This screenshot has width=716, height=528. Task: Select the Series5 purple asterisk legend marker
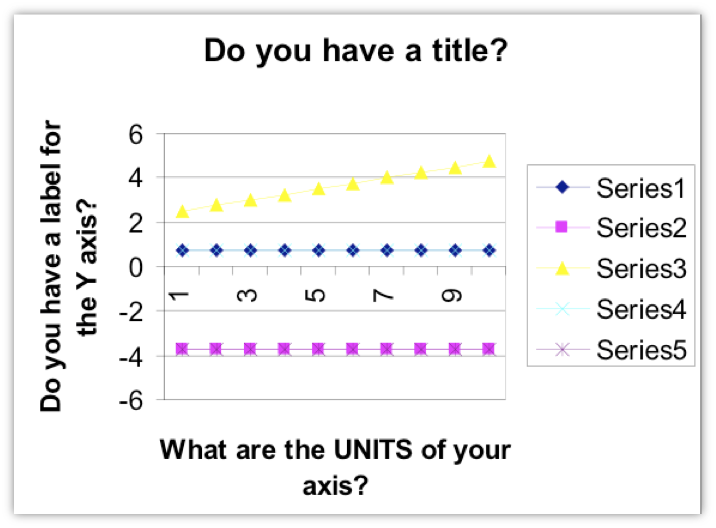click(x=563, y=350)
